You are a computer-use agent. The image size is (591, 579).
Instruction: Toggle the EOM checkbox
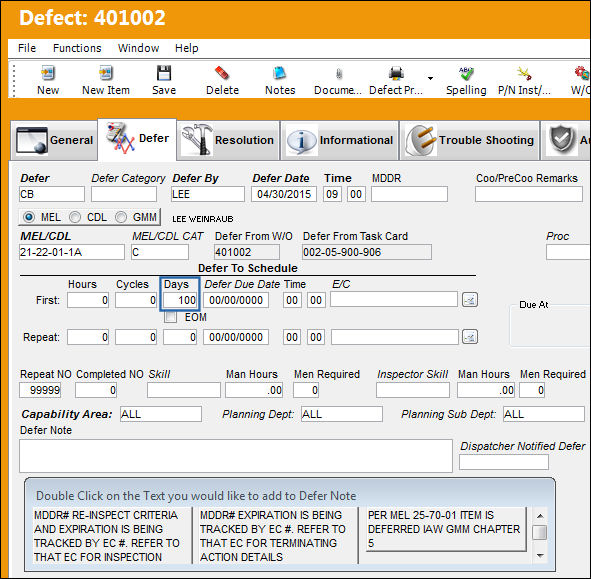pos(170,317)
